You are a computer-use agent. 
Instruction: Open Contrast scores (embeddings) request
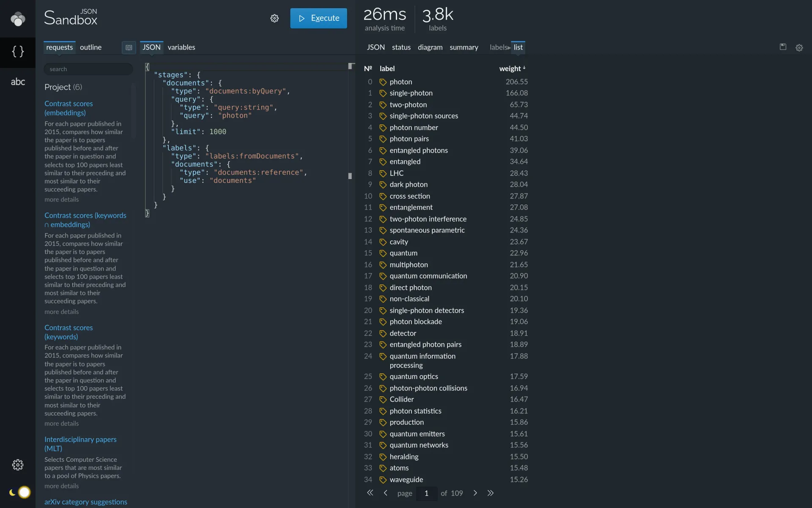pos(69,108)
